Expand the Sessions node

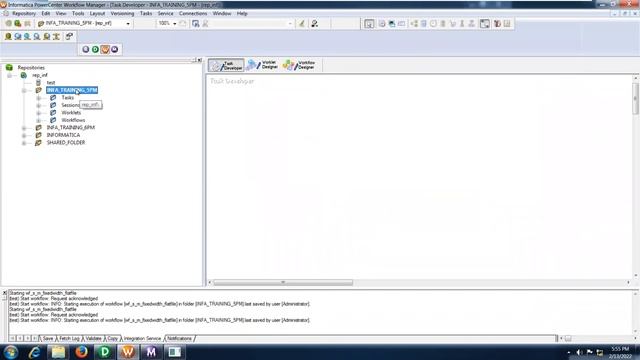[x=39, y=105]
